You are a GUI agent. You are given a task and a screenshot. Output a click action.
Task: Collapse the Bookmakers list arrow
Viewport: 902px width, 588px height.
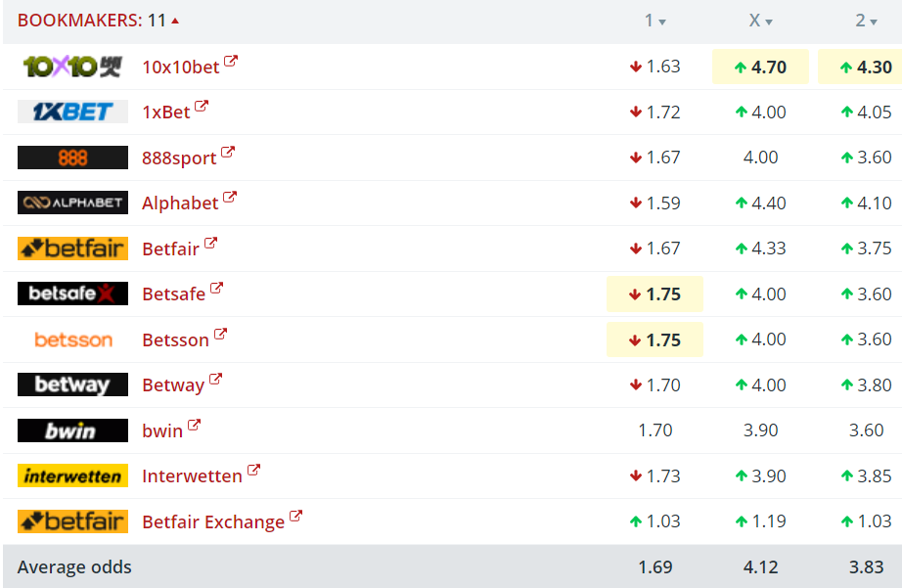click(x=175, y=21)
